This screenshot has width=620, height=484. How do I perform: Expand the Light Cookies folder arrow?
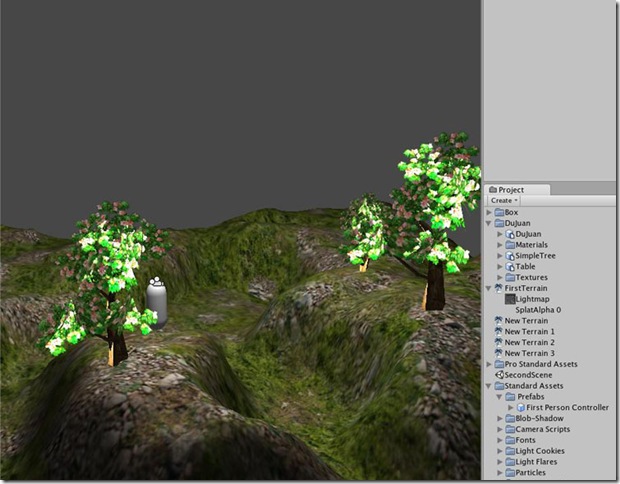point(500,451)
